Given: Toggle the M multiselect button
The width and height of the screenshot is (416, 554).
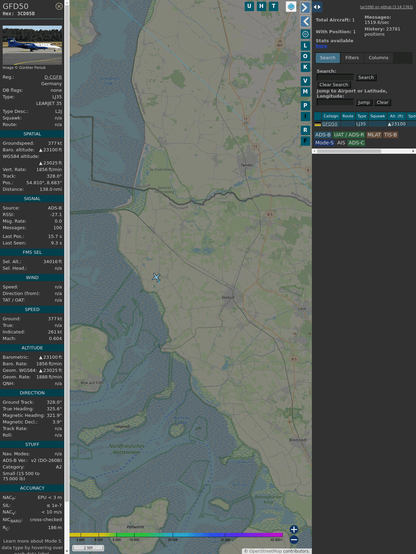Looking at the screenshot, I should pos(305,92).
